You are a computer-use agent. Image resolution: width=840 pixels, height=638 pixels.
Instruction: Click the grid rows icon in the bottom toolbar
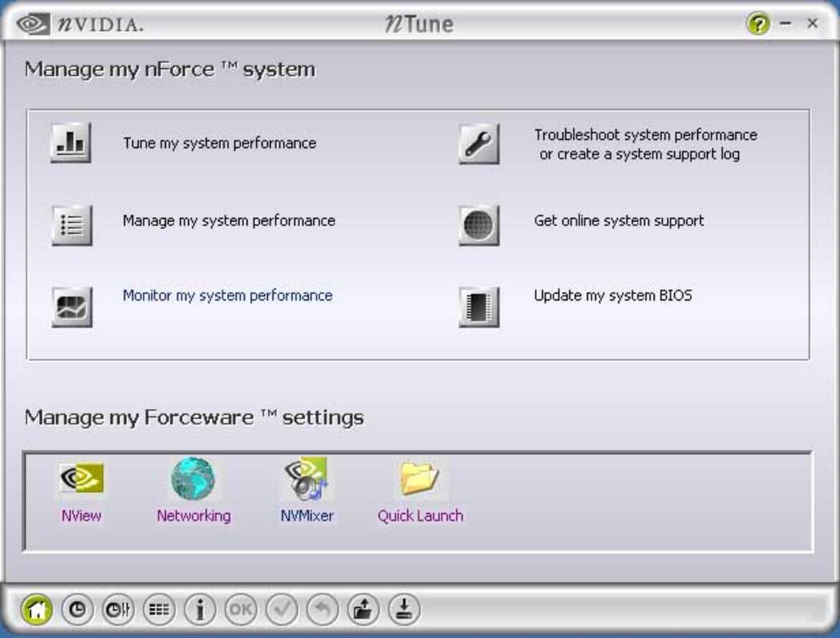tap(159, 609)
